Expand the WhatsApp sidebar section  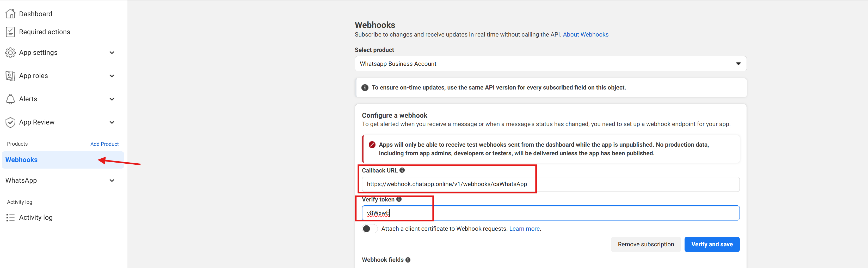tap(112, 181)
